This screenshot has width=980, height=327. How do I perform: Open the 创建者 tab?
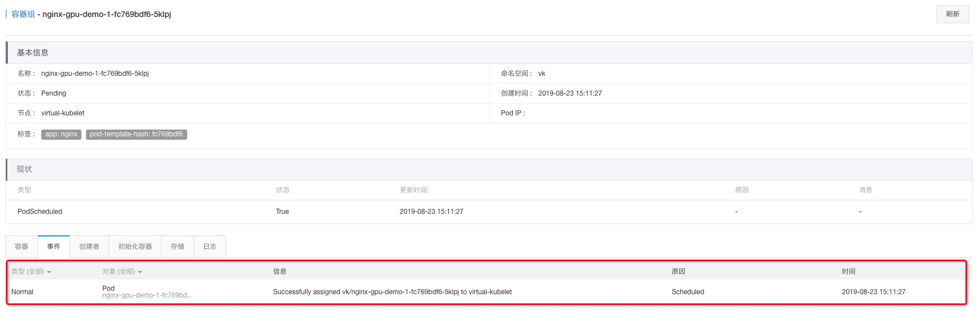click(89, 247)
